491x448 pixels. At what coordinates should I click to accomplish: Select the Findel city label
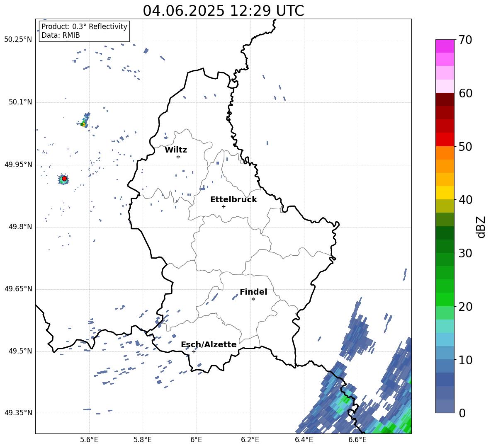[253, 292]
